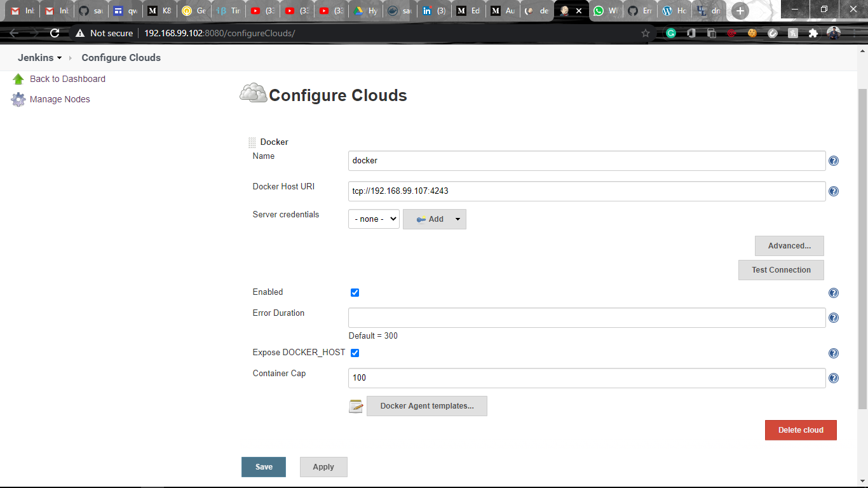Show help for the Enabled option
The image size is (868, 488).
(834, 293)
